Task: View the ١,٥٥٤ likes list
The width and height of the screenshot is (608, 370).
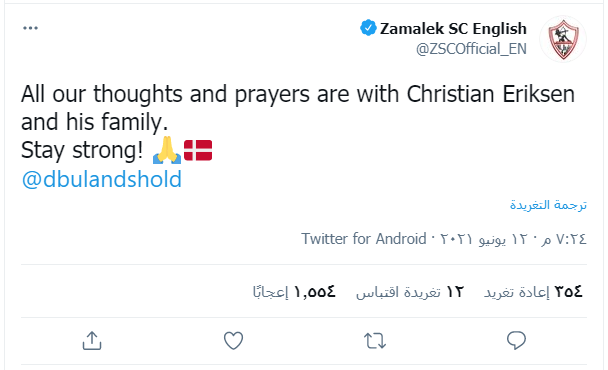Action: pyautogui.click(x=294, y=292)
